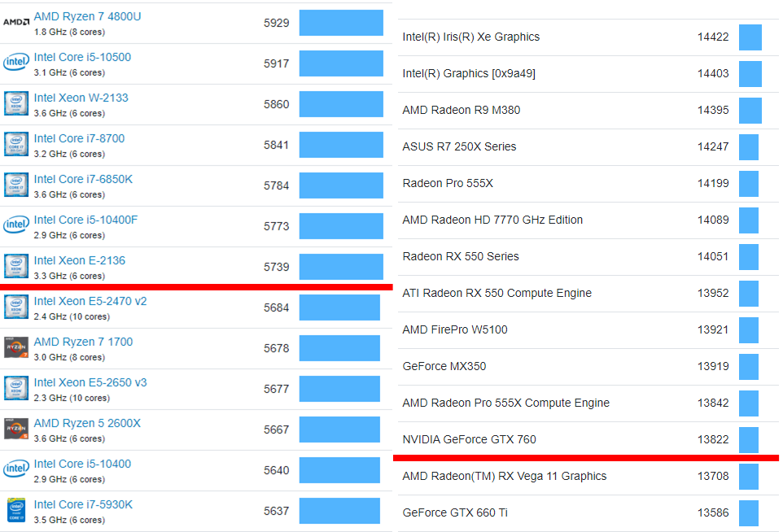Viewport: 783px width, 532px height.
Task: Open the Intel Core i5-10400 link
Action: click(82, 464)
